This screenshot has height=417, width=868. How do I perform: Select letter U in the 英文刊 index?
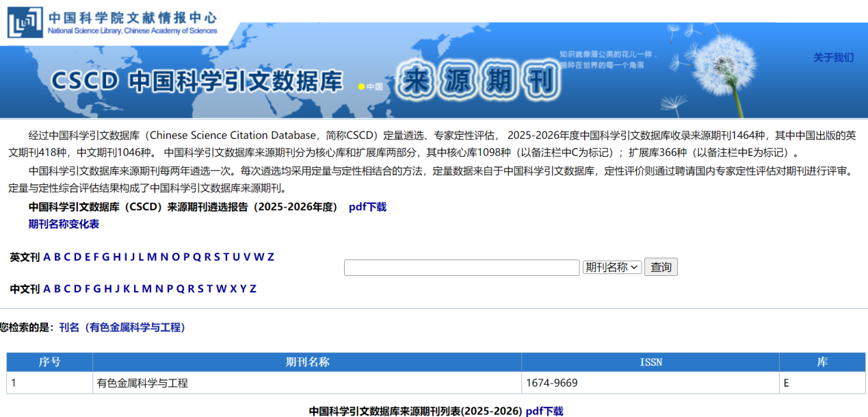(x=237, y=257)
